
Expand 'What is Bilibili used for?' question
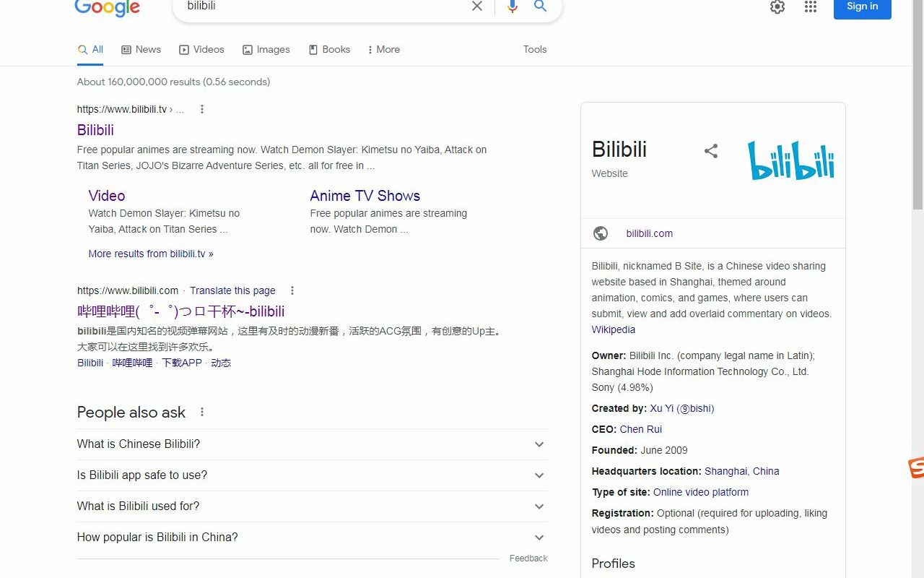[312, 506]
